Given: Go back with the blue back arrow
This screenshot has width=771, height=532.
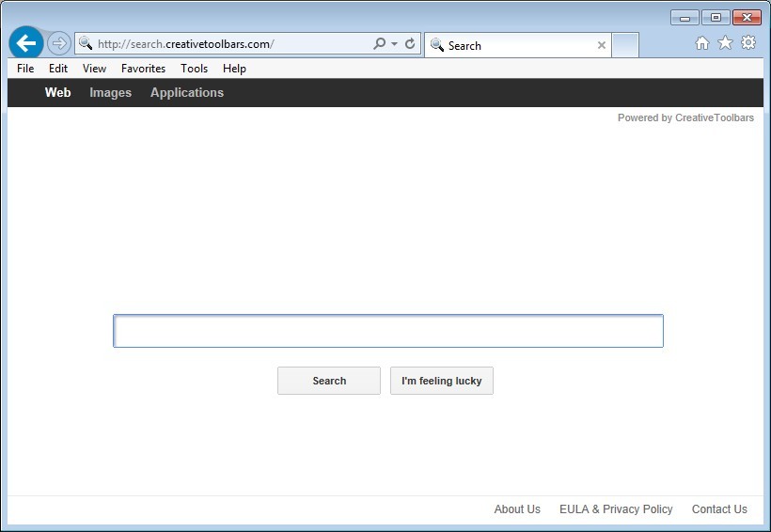Looking at the screenshot, I should [25, 43].
